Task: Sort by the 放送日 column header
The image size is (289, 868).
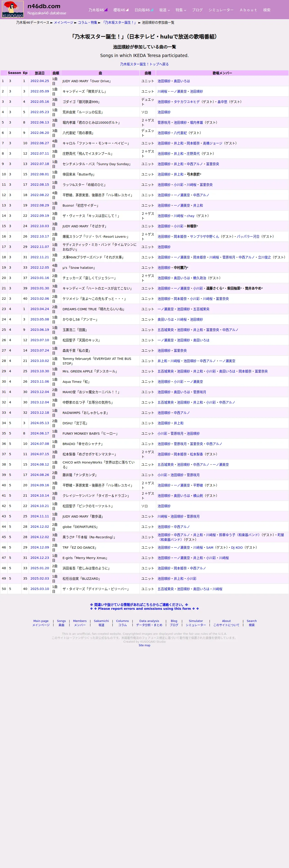Action: pyautogui.click(x=40, y=73)
